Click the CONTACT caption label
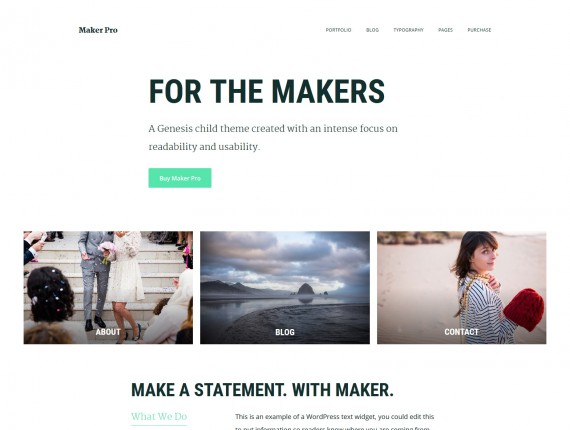This screenshot has width=570, height=430. pyautogui.click(x=461, y=332)
